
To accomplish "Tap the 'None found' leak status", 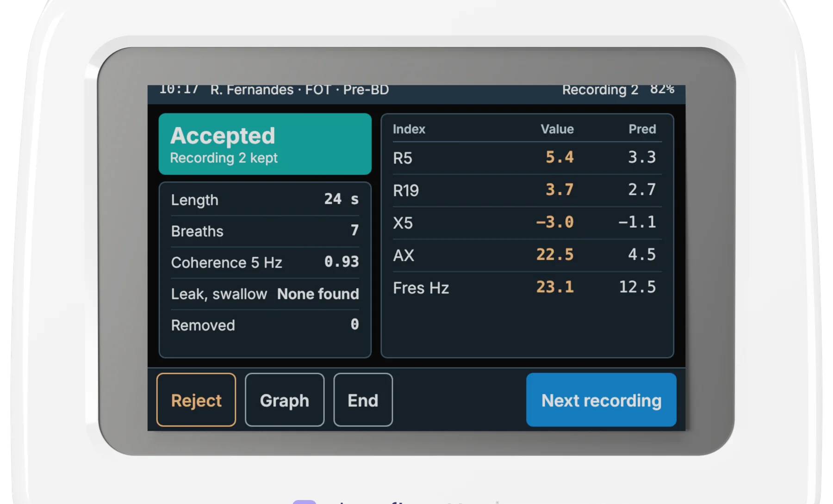I will (x=318, y=294).
